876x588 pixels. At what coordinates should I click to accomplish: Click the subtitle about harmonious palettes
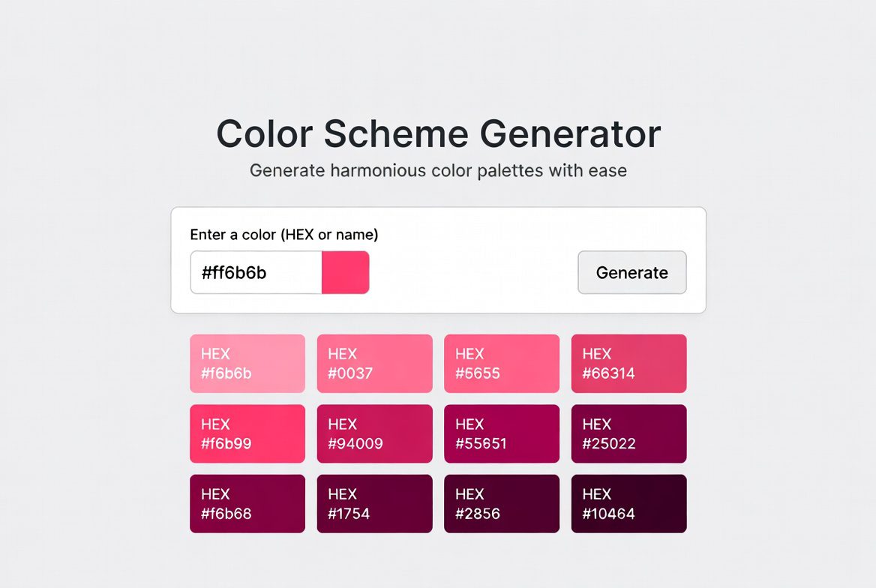tap(438, 170)
